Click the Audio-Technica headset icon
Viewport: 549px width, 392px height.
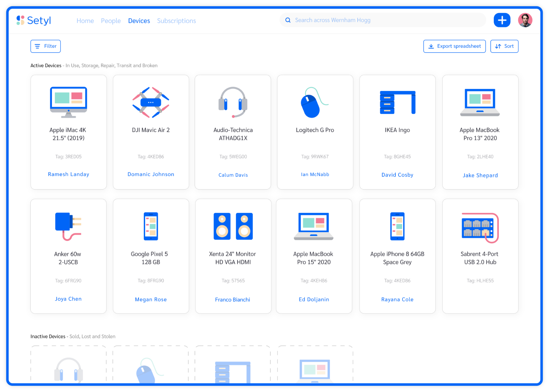(233, 102)
